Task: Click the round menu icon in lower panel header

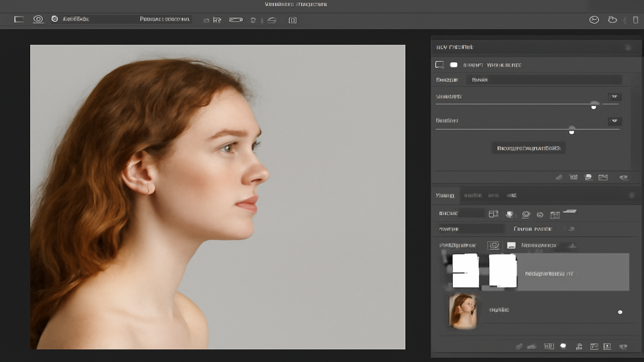Action: (x=631, y=195)
